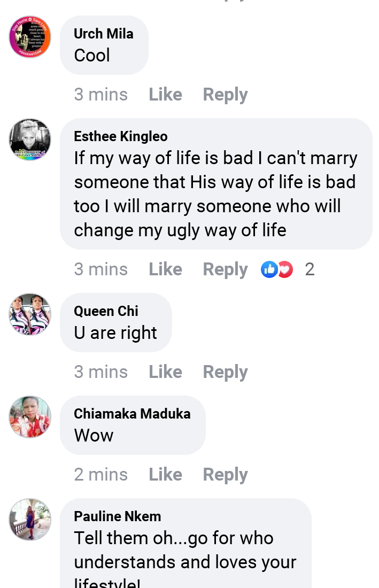Viewport: 379px width, 588px height.
Task: Reply to Urch Mila's comment
Action: [x=225, y=95]
